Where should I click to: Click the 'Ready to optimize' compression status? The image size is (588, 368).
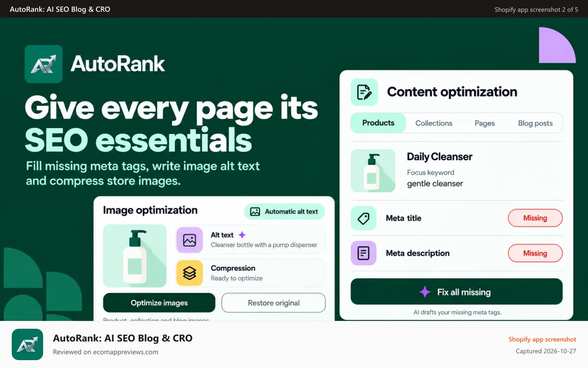pos(237,278)
